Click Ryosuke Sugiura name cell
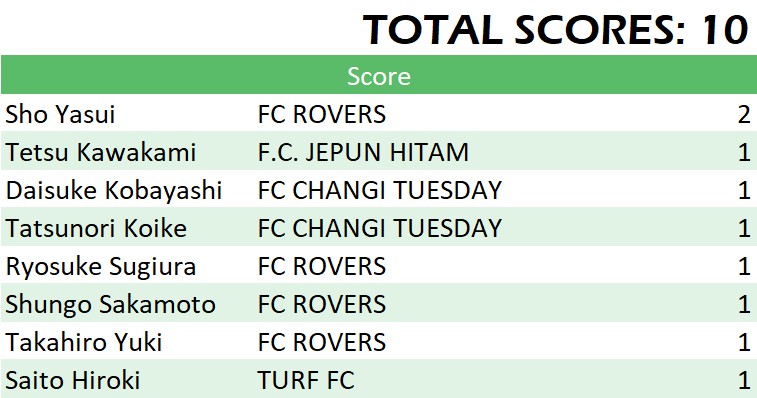Screen dimensions: 757x398 101,267
